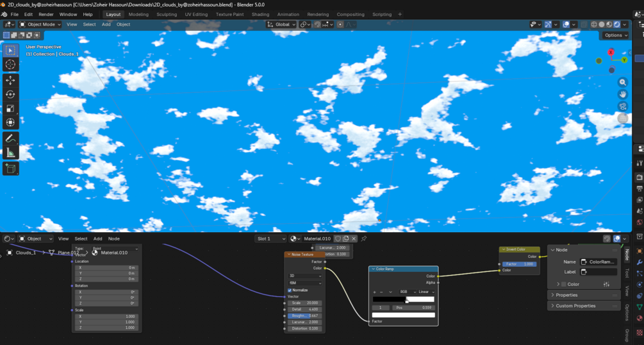
Task: Activate the Transform tool
Action: (11, 122)
